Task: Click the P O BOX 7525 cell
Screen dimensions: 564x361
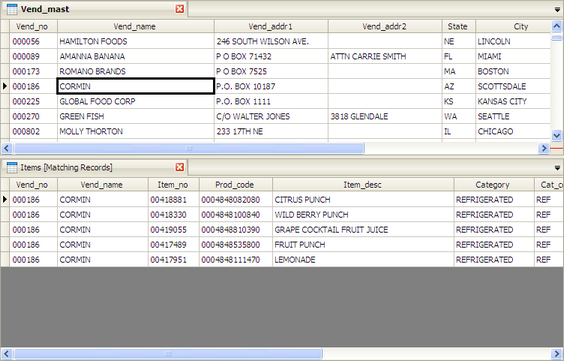Action: [271, 71]
